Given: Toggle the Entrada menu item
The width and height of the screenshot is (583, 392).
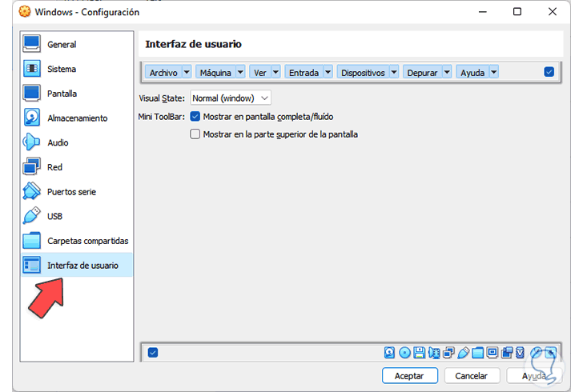Looking at the screenshot, I should (x=304, y=72).
